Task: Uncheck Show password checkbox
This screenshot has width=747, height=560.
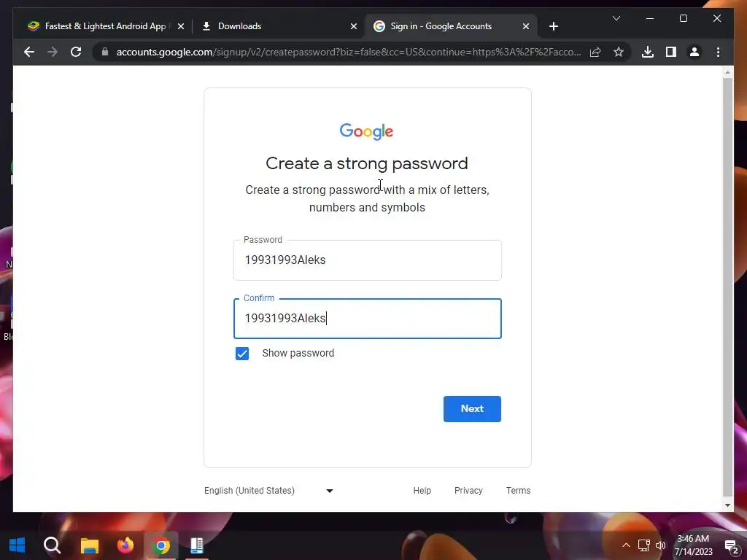Action: pyautogui.click(x=242, y=354)
